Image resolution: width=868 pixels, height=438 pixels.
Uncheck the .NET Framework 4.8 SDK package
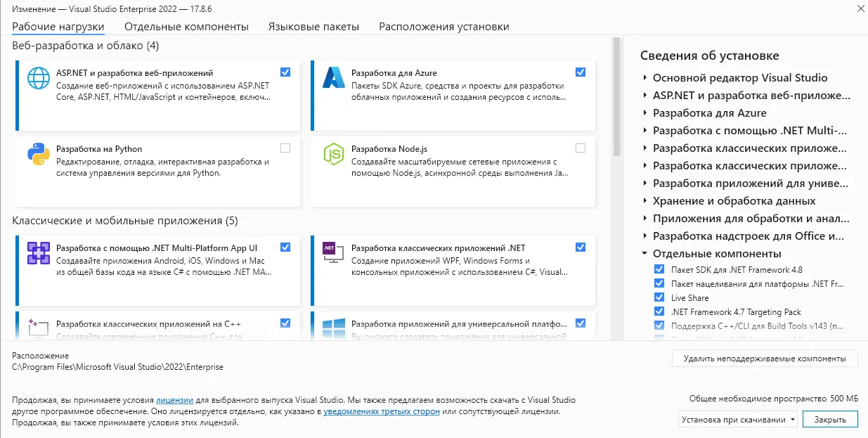659,269
